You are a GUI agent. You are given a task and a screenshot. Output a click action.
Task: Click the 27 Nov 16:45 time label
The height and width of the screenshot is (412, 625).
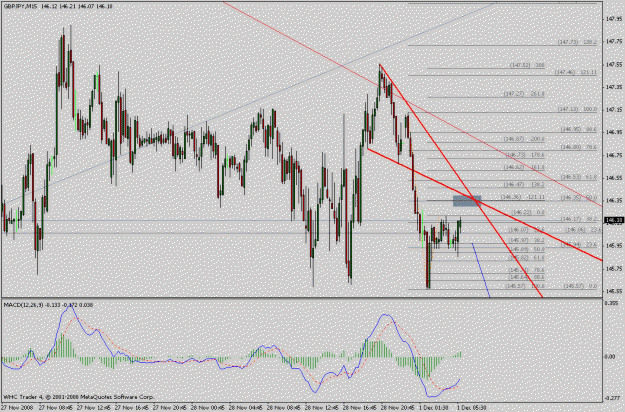click(132, 408)
